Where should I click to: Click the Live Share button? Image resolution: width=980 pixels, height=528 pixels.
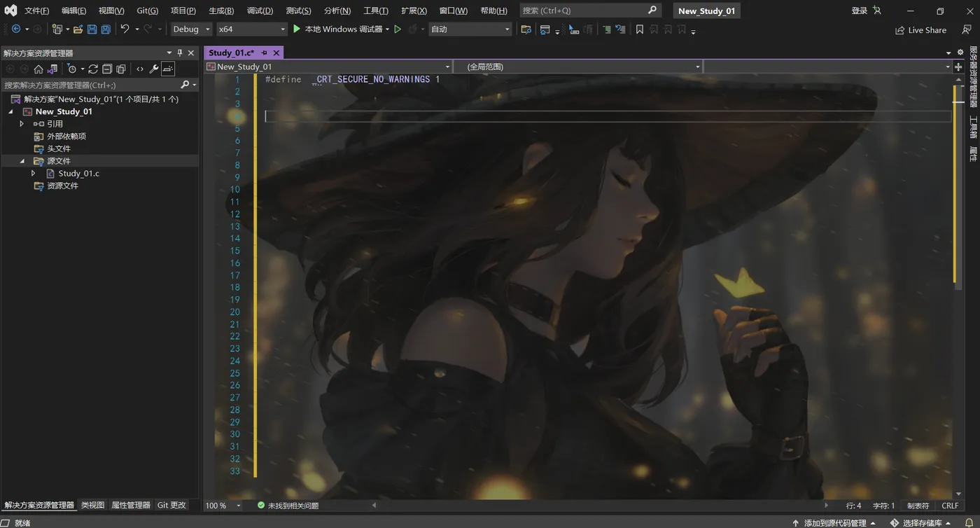coord(920,30)
